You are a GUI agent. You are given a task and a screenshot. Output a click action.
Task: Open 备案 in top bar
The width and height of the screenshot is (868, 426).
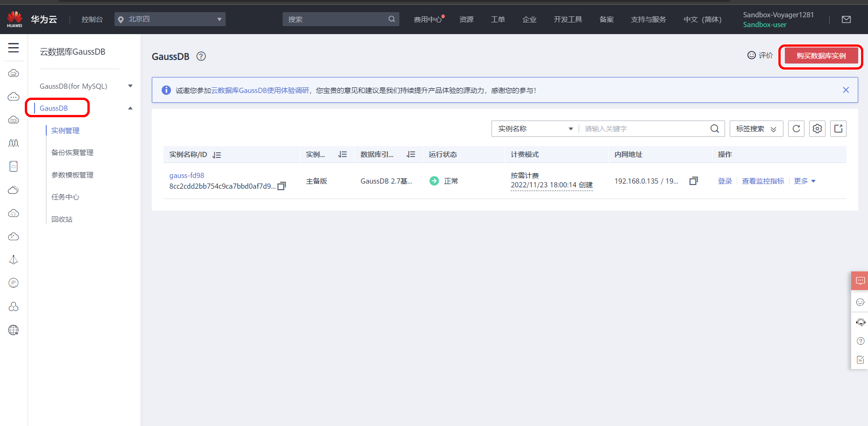pyautogui.click(x=606, y=19)
